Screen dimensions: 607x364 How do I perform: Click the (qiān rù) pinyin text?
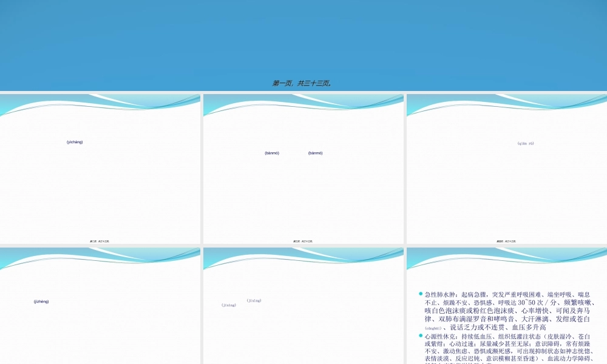[x=525, y=143]
